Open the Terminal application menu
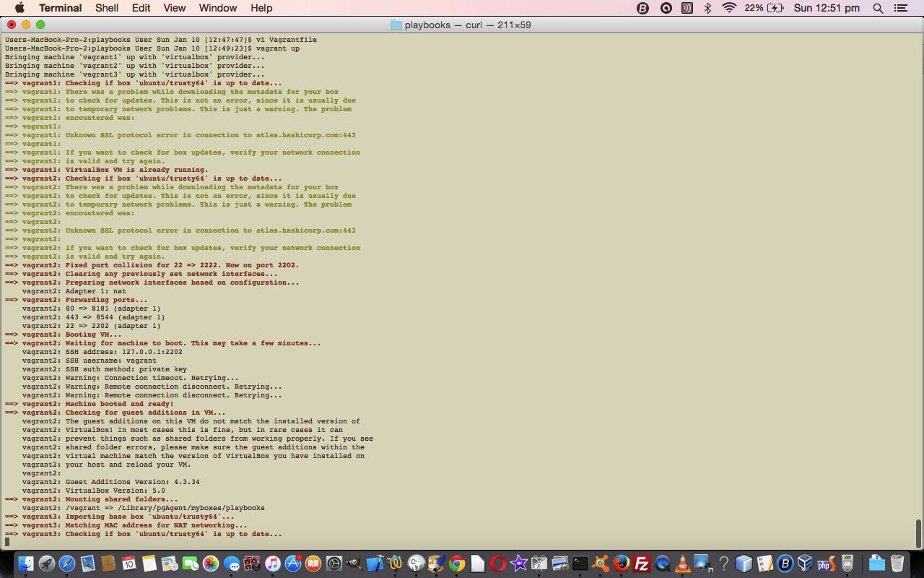The height and width of the screenshot is (578, 924). pos(60,8)
